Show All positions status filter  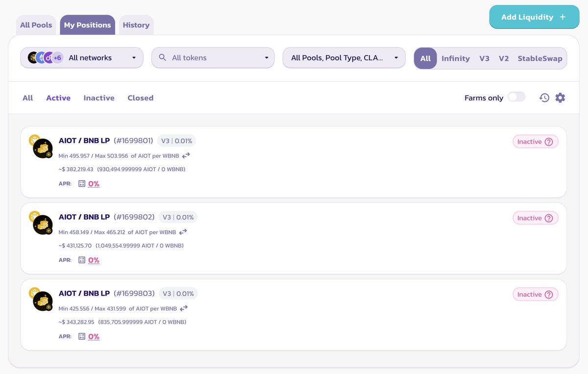(28, 98)
